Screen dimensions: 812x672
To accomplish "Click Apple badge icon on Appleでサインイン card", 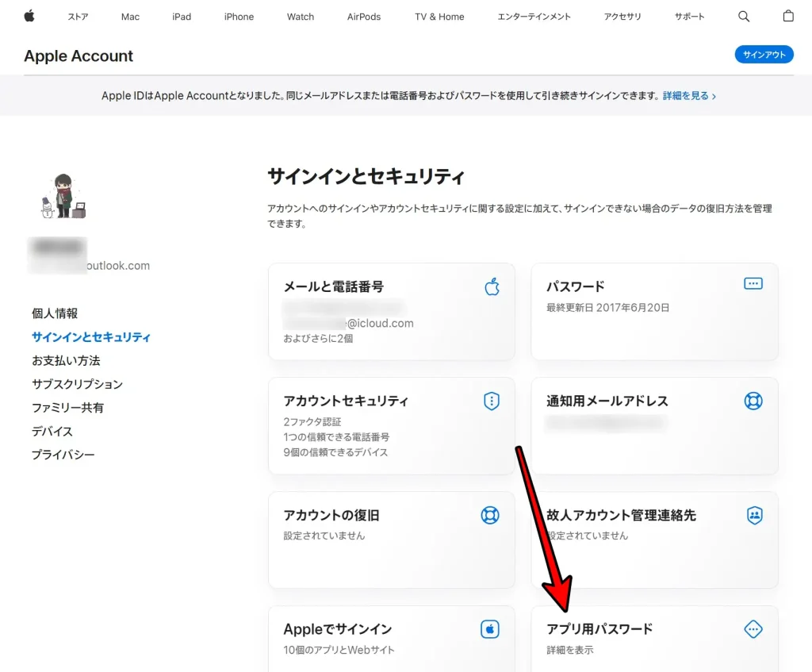I will pos(490,629).
